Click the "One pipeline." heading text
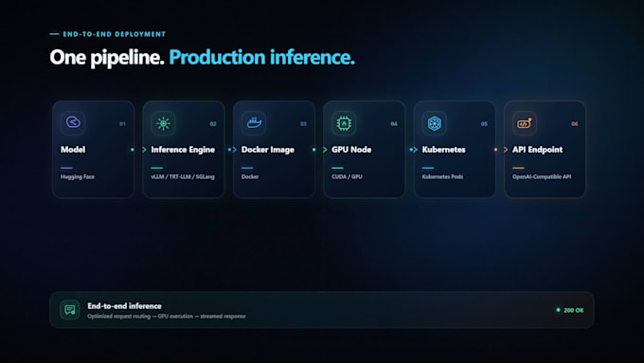This screenshot has height=363, width=644. click(107, 57)
